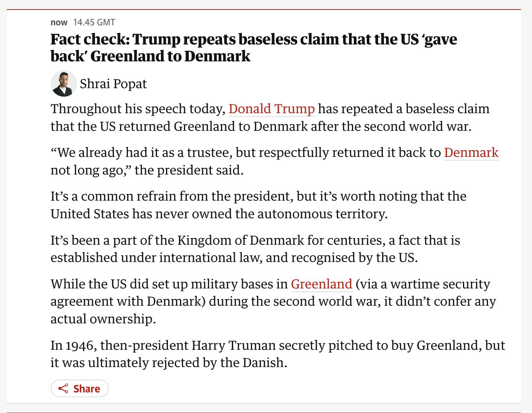Click the 14.45 GMT time
The height and width of the screenshot is (413, 532).
pyautogui.click(x=94, y=22)
